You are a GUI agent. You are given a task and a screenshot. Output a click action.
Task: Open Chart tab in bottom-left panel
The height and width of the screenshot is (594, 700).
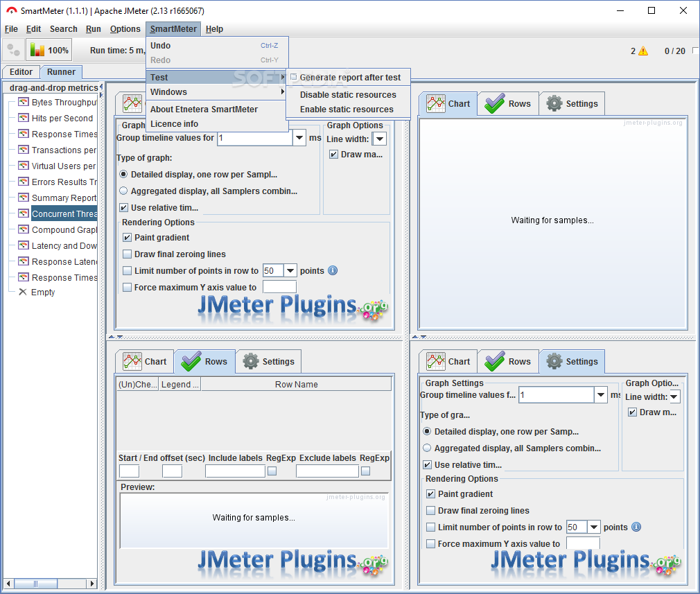coord(145,361)
